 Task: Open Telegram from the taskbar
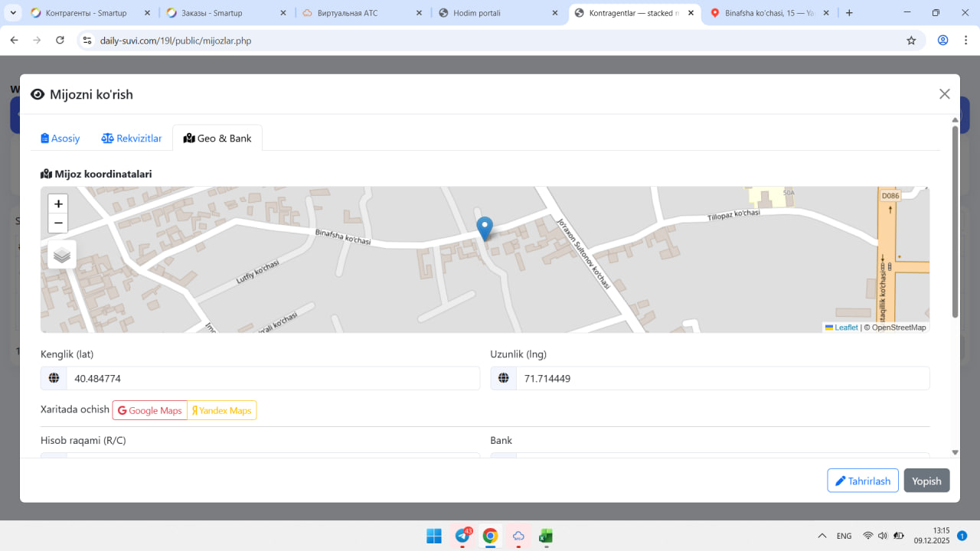(x=462, y=536)
